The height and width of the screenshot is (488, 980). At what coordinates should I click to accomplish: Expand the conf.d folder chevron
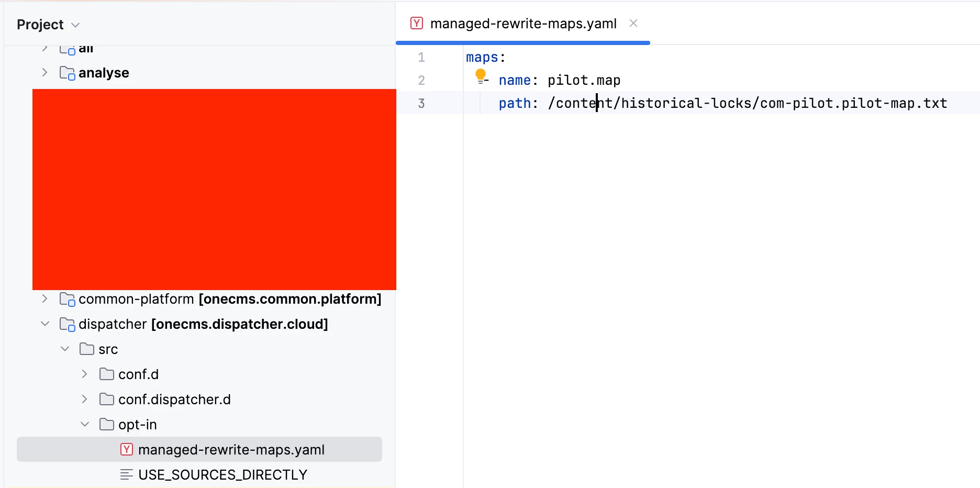[x=85, y=374]
